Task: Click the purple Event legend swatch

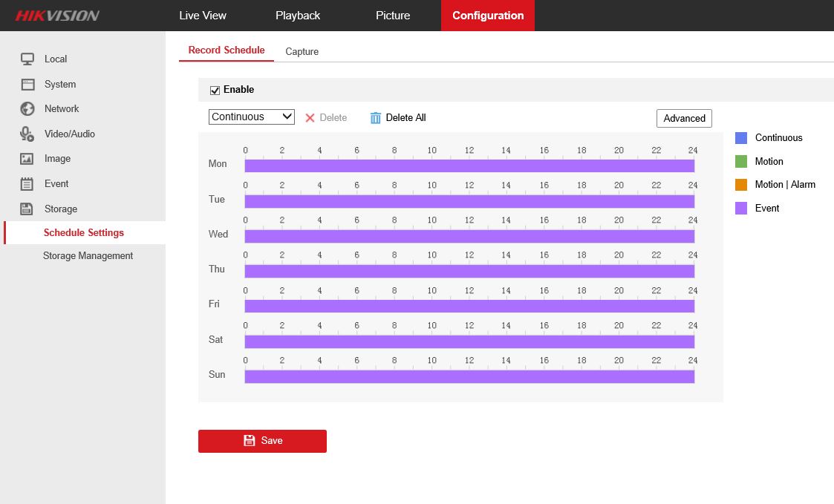Action: (740, 209)
